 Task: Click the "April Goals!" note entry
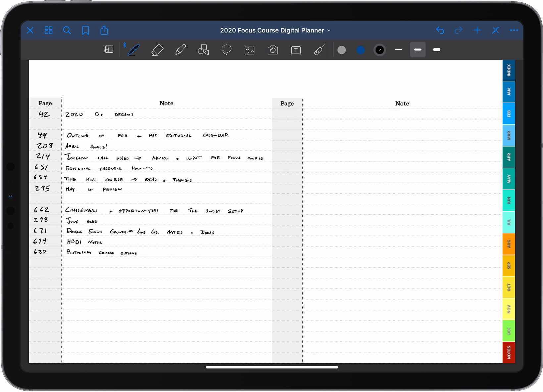[x=86, y=146]
